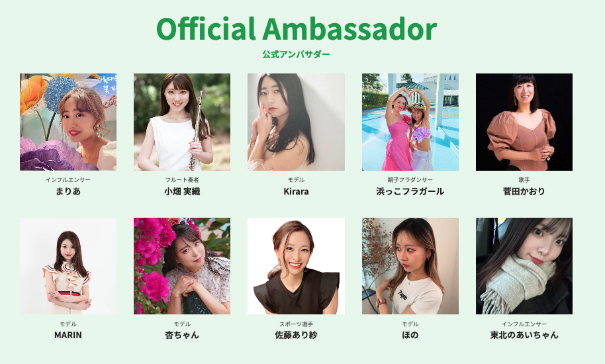Click the athlete 佐藤あり紗 photo

pos(296,266)
